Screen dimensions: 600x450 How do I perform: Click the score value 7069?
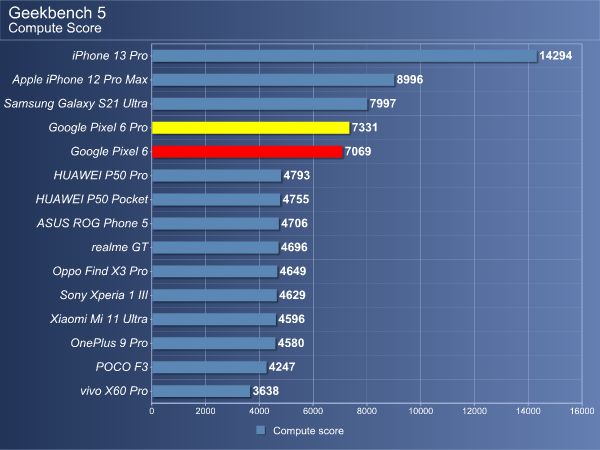click(x=358, y=152)
